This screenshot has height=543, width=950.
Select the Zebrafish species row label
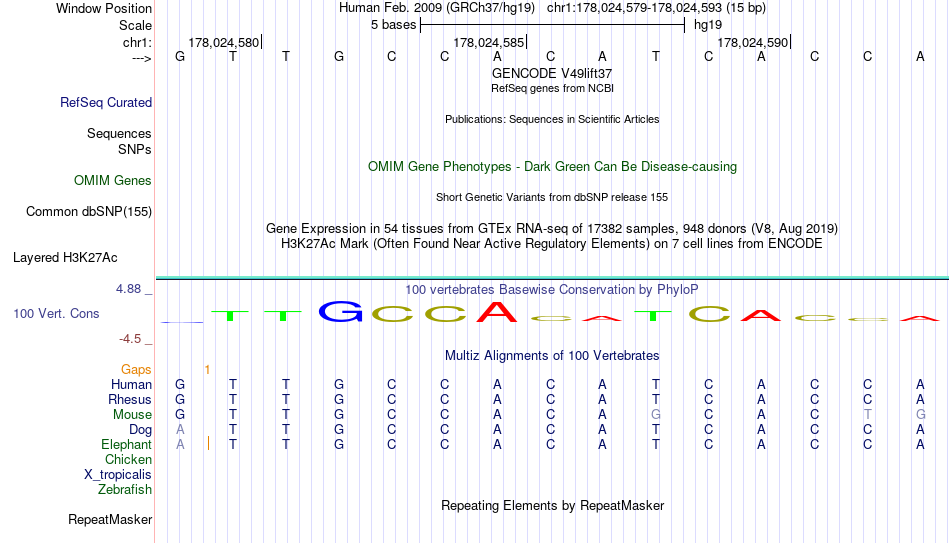pos(125,489)
